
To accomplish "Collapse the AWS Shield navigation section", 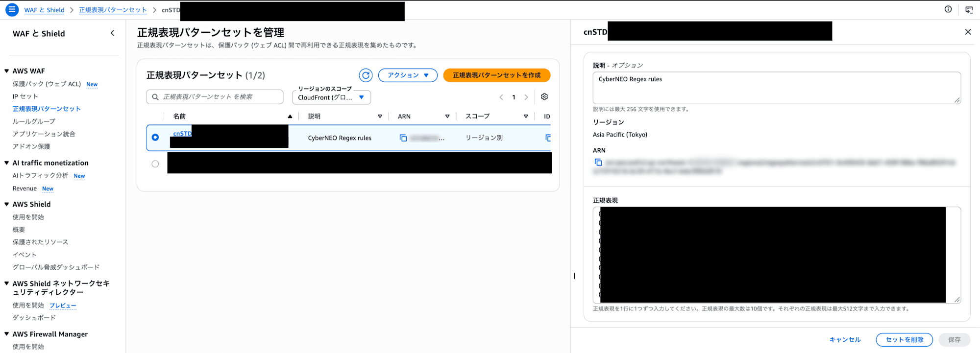I will click(7, 204).
